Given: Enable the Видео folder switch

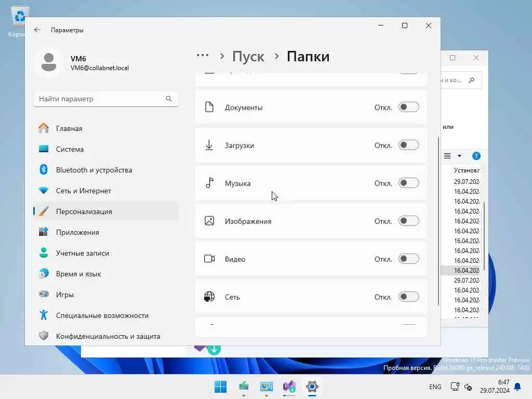Looking at the screenshot, I should (408, 259).
